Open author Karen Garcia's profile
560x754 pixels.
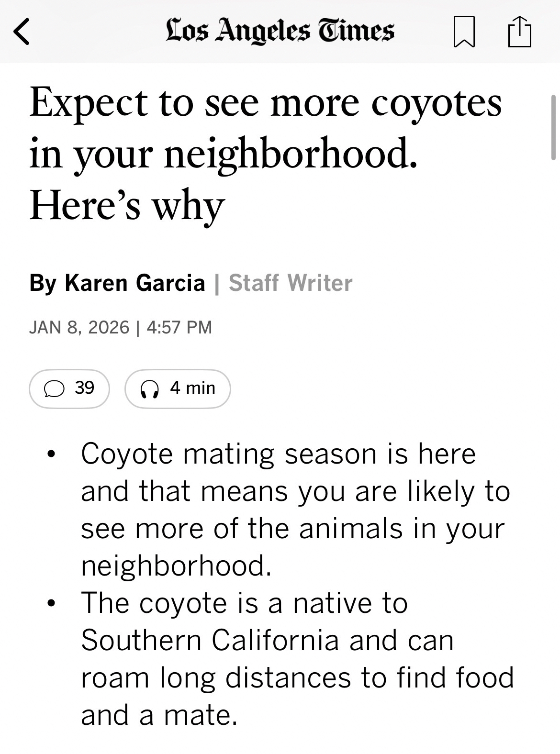click(135, 283)
